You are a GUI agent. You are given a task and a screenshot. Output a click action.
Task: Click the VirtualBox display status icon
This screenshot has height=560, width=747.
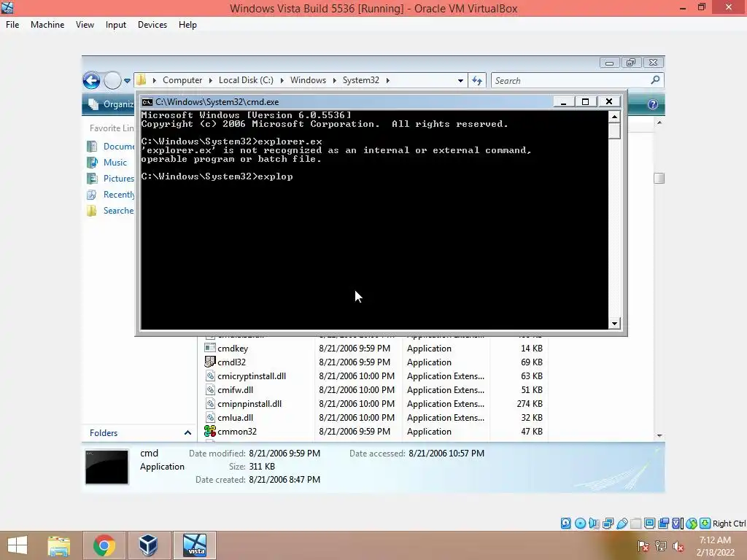click(649, 524)
